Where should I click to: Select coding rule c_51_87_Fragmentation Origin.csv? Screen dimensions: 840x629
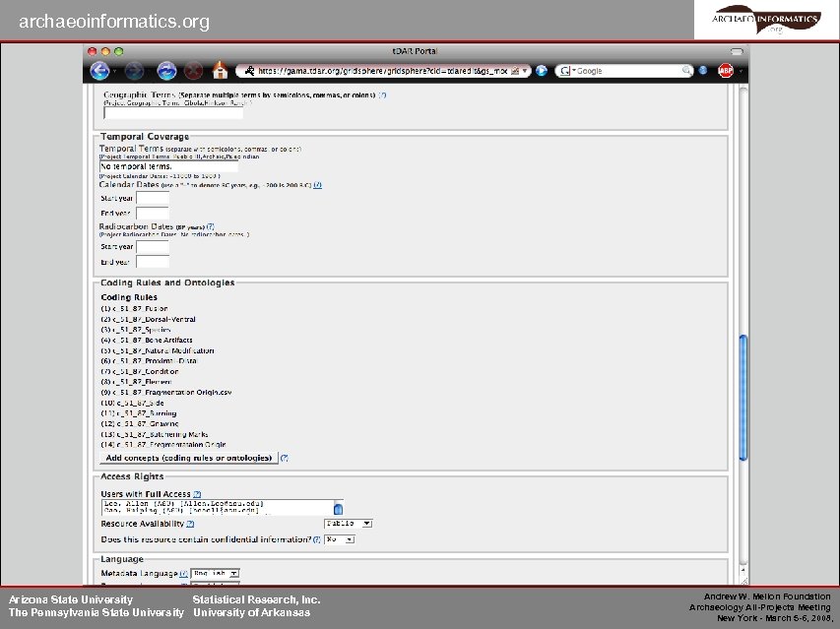(166, 393)
